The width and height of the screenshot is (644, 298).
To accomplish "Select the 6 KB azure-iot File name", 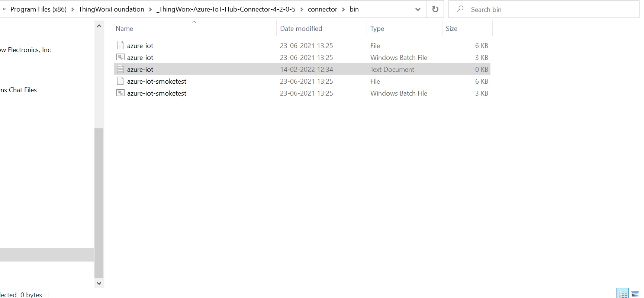I will coord(140,45).
